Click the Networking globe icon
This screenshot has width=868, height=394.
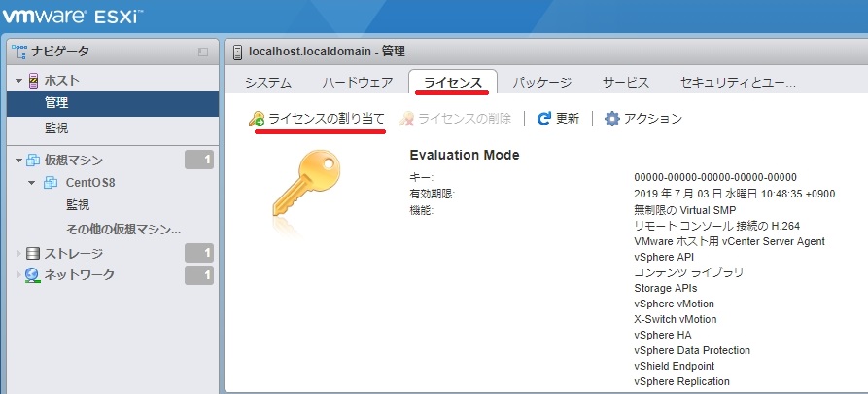[33, 275]
